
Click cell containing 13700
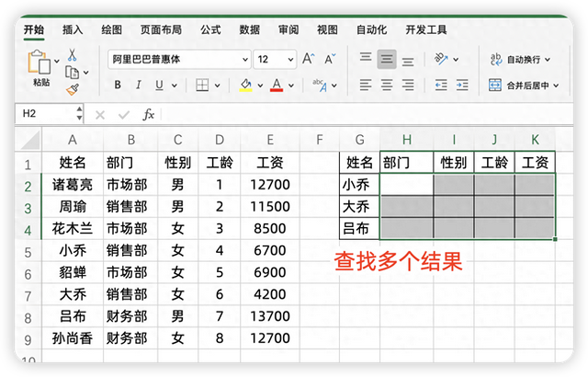pos(270,316)
